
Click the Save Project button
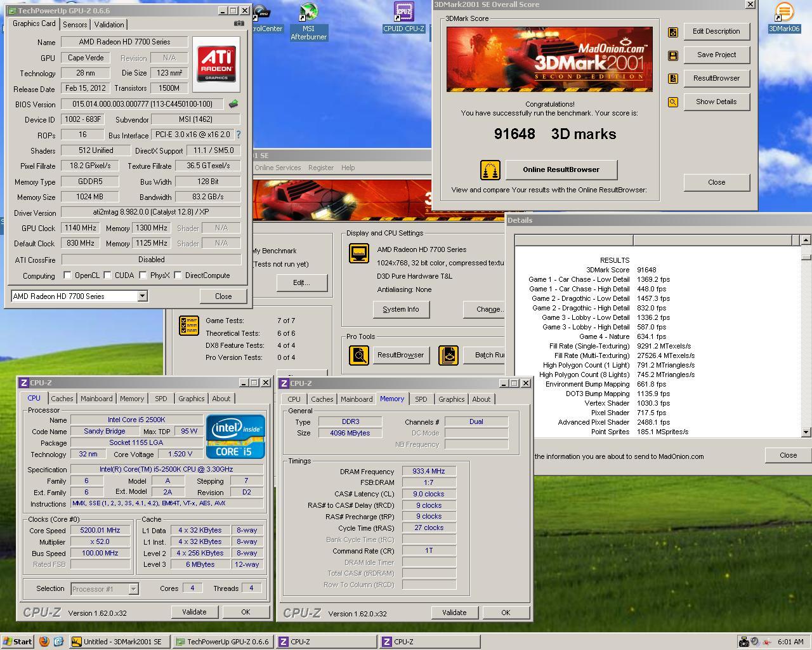[x=716, y=55]
